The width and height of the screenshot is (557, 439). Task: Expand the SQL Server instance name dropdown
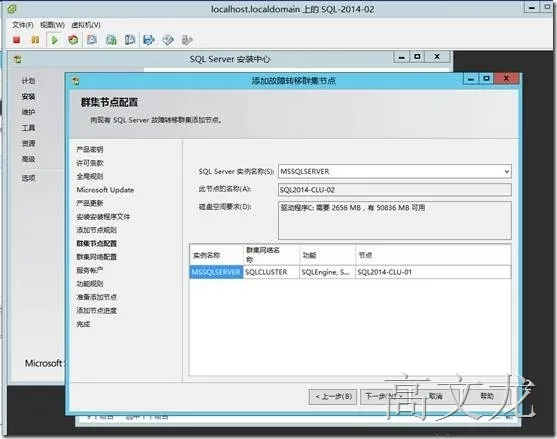pos(507,172)
